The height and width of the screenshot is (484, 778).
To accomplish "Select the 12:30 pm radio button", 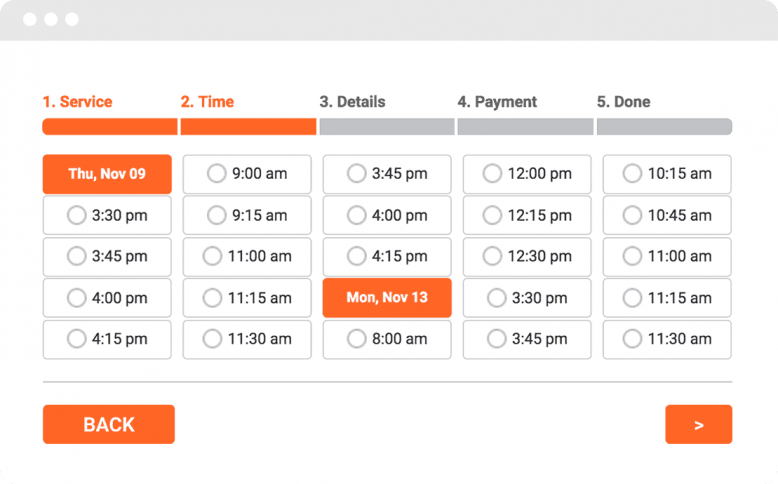I will (527, 257).
